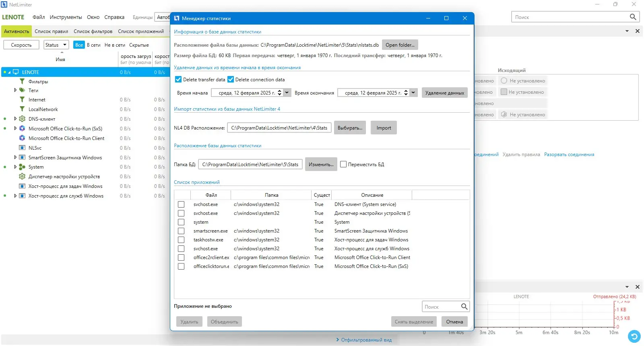Click the Отфильтрованный вид link

366,340
